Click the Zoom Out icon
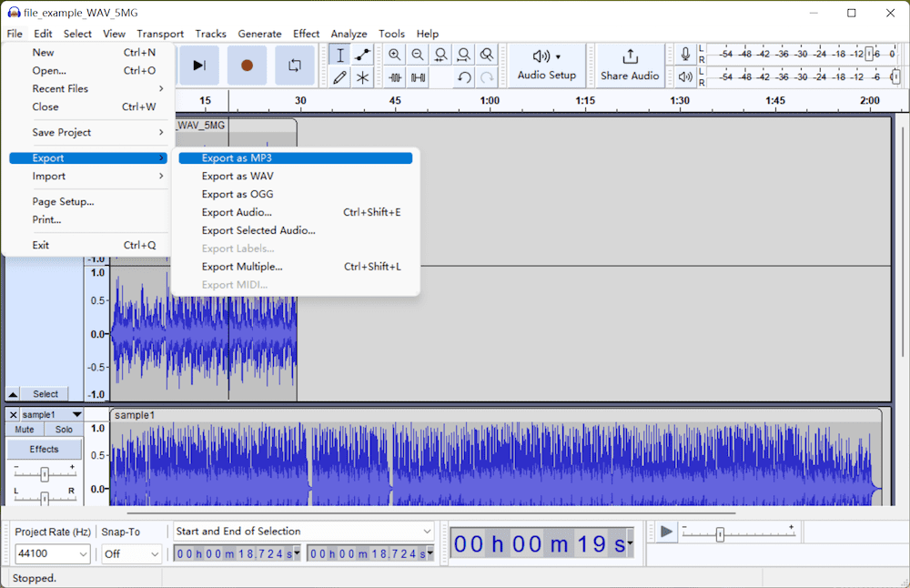The image size is (910, 588). pyautogui.click(x=418, y=56)
